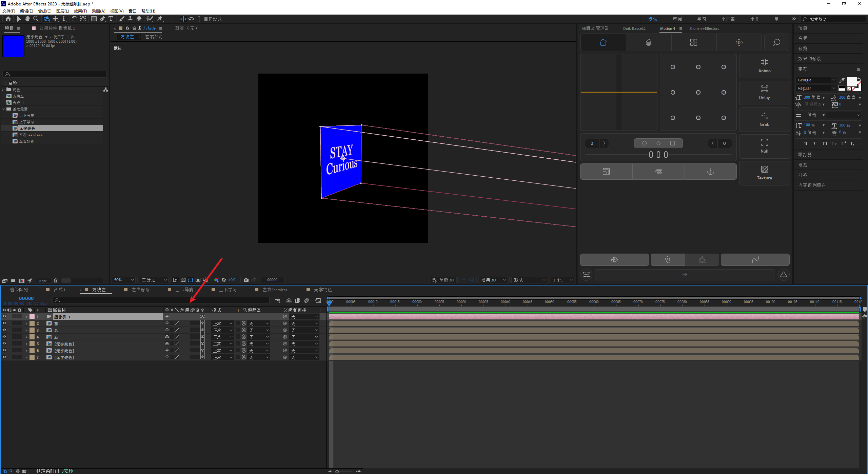Click the white fill color swatch
This screenshot has width=868, height=474.
tap(851, 82)
